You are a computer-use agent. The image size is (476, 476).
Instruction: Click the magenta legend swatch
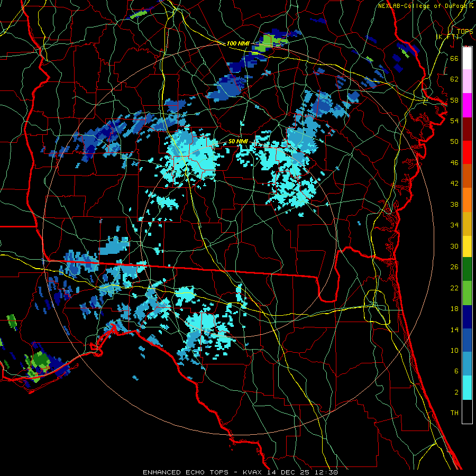click(467, 105)
